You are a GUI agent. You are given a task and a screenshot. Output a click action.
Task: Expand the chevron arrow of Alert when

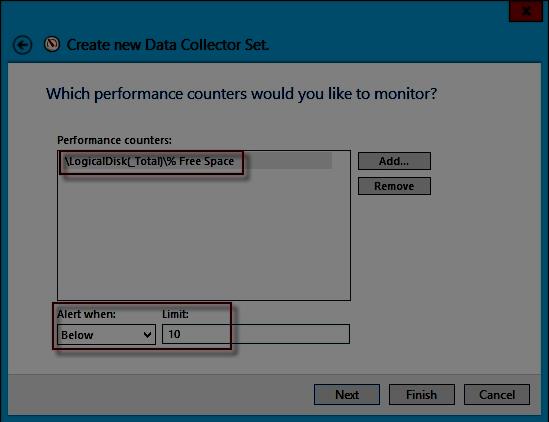[x=147, y=335]
